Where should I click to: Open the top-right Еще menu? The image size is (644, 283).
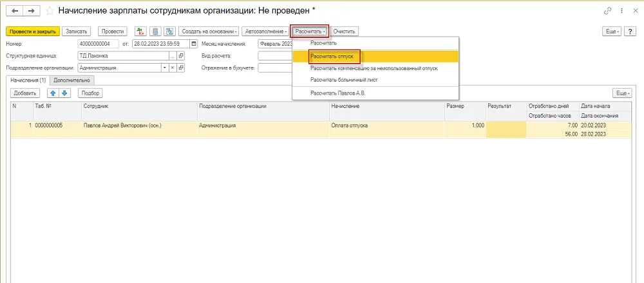[x=612, y=31]
